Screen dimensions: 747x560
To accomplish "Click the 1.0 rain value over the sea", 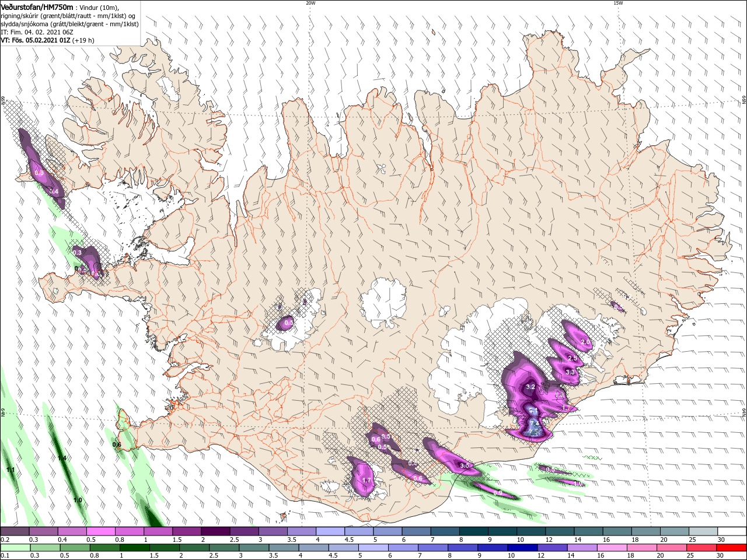I will click(x=78, y=501).
